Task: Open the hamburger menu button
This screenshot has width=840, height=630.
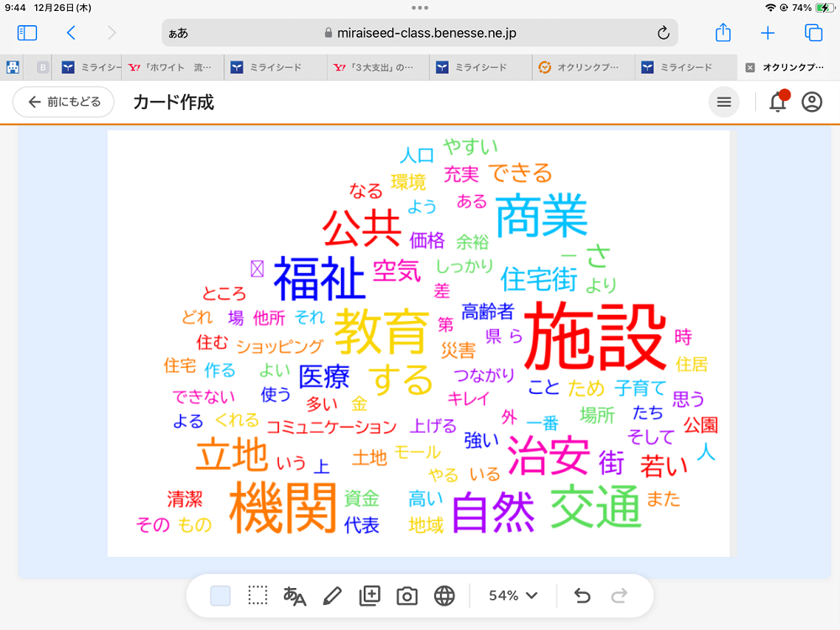Action: tap(724, 102)
